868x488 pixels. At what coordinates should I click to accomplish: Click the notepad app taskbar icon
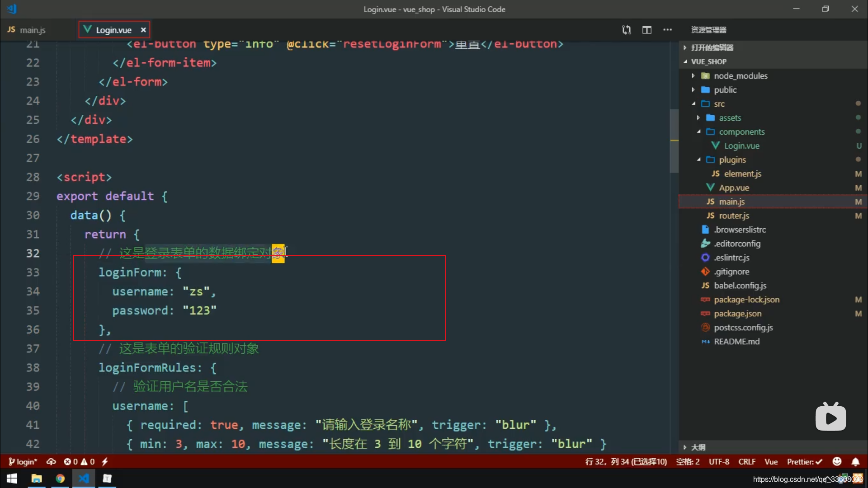point(107,479)
